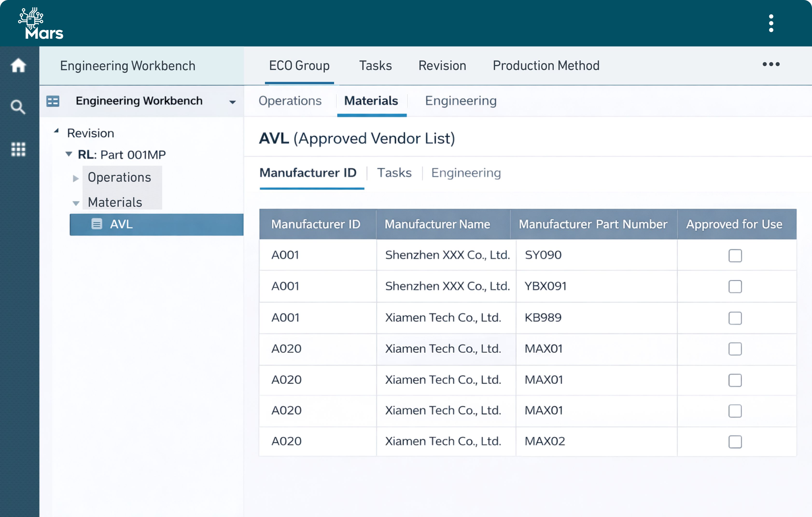
Task: Collapse the Revision tree node
Action: pos(57,131)
